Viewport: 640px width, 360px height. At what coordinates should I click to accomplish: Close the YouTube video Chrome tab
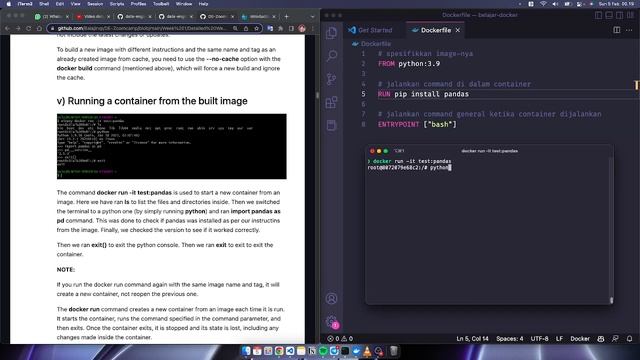[x=109, y=16]
